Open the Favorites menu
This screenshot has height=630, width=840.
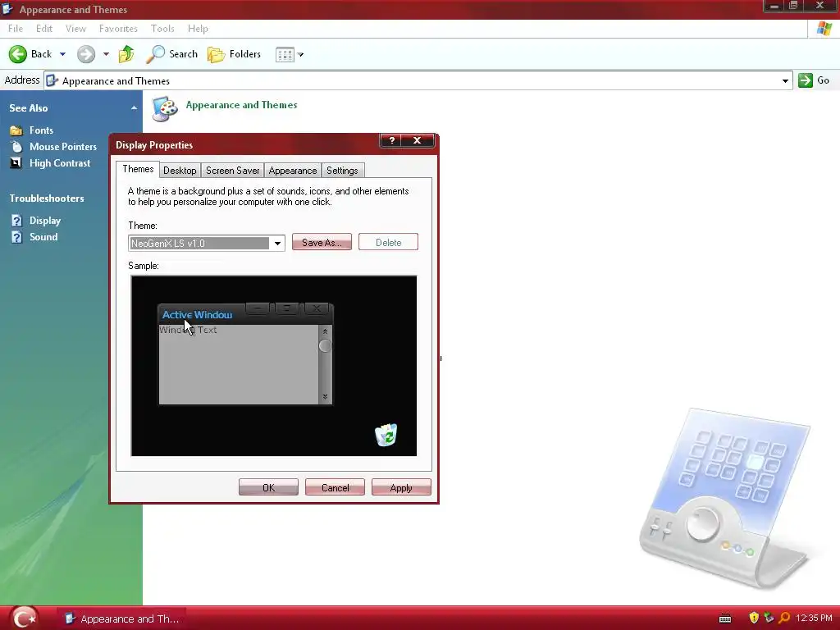[118, 29]
